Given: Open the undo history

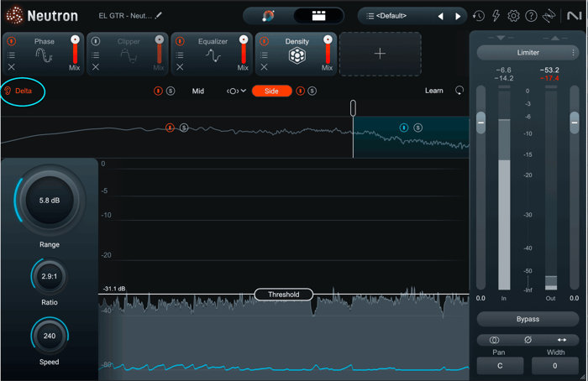Looking at the screenshot, I should 479,16.
